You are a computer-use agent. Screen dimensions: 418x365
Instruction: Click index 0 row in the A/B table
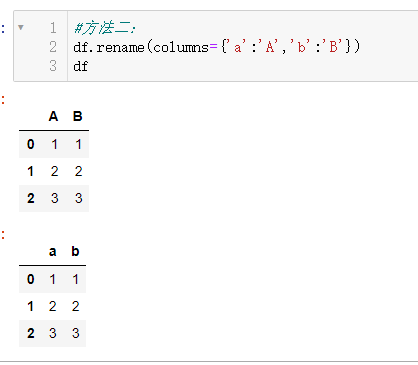pos(54,144)
